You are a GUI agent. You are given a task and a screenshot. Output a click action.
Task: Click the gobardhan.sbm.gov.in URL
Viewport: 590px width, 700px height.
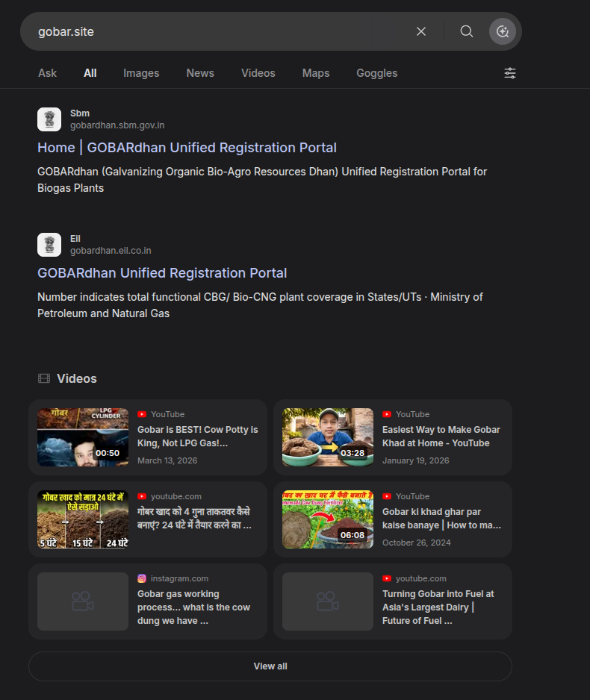click(x=117, y=125)
